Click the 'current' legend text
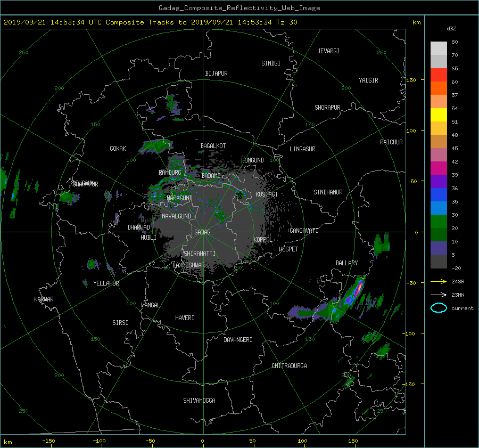 462,308
